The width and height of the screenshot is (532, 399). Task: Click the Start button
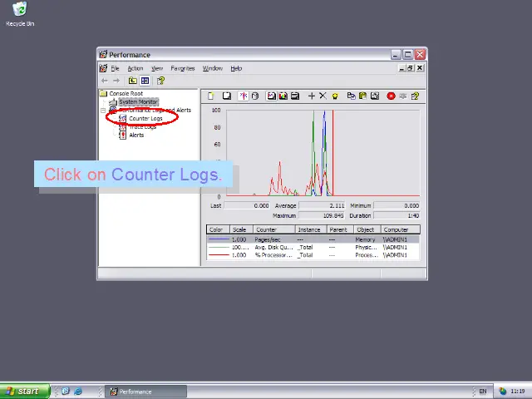click(23, 391)
